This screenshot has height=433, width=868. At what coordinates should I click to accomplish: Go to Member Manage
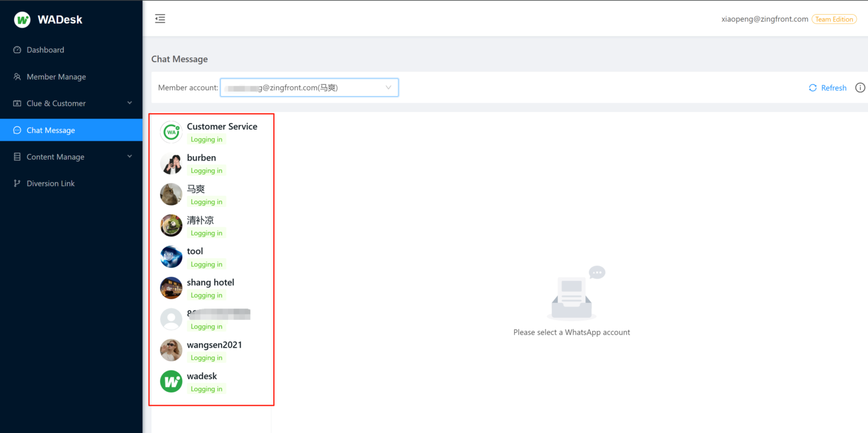pos(56,77)
